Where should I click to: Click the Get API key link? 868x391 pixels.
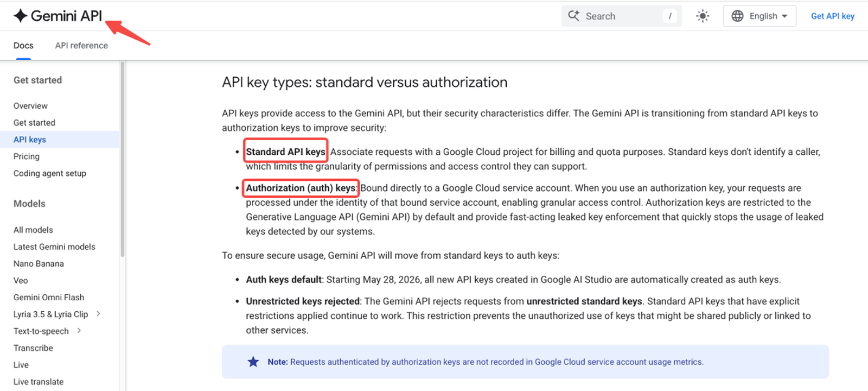click(x=832, y=16)
